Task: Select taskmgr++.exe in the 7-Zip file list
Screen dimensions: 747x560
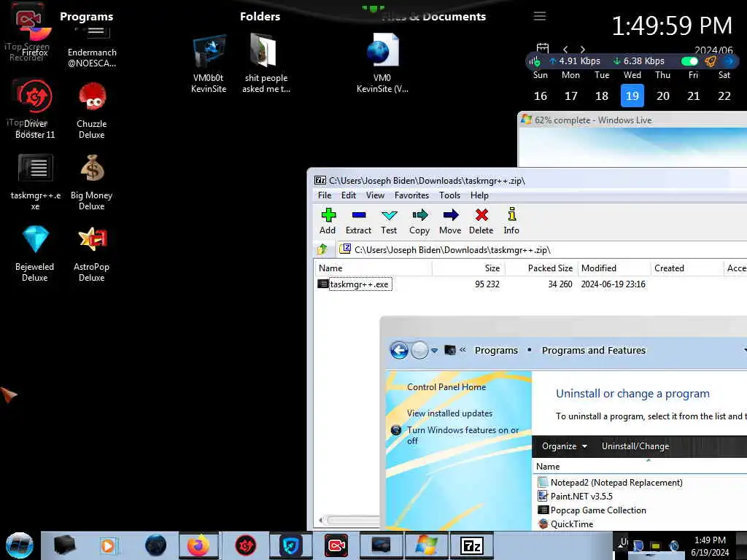Action: [x=359, y=284]
